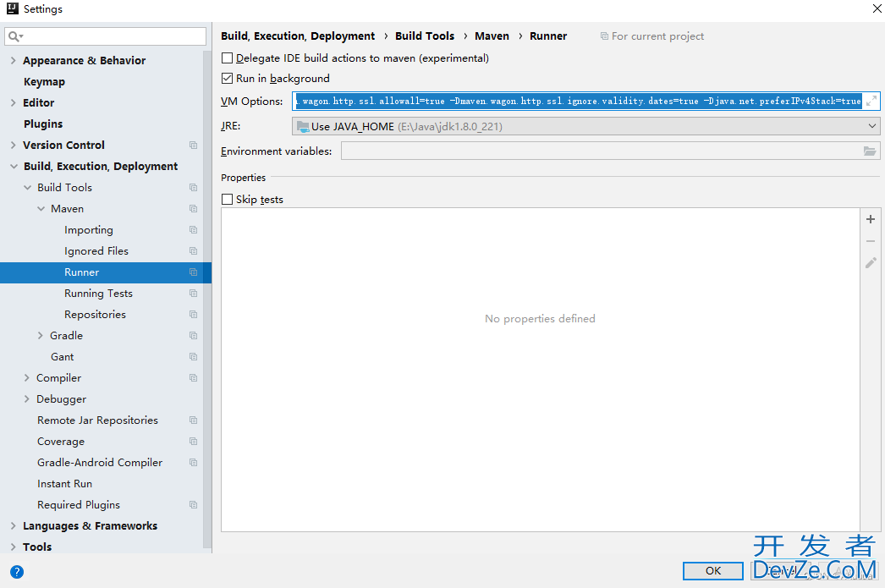Click project-level icon next to Gant

coord(194,357)
